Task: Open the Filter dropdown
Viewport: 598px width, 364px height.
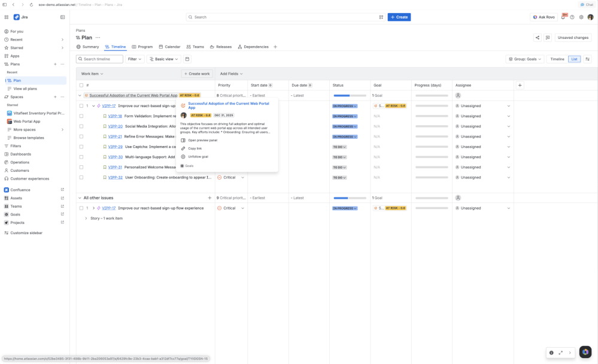Action: pos(135,59)
